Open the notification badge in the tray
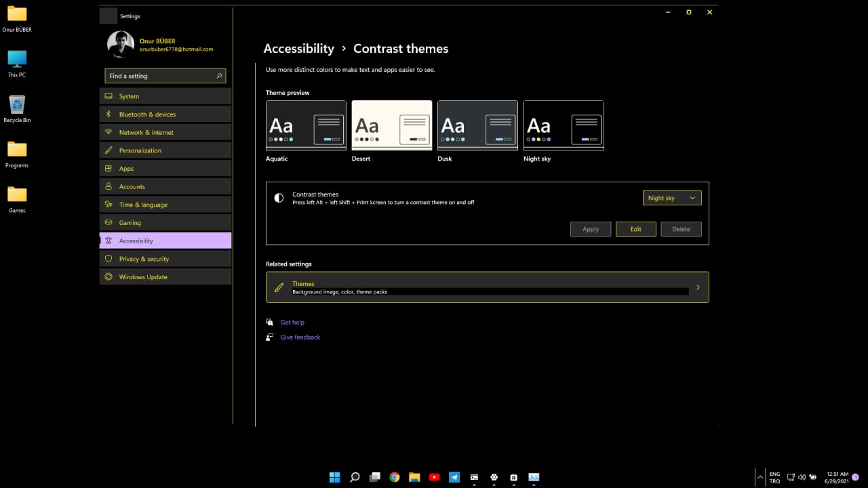The height and width of the screenshot is (488, 868). 856,477
